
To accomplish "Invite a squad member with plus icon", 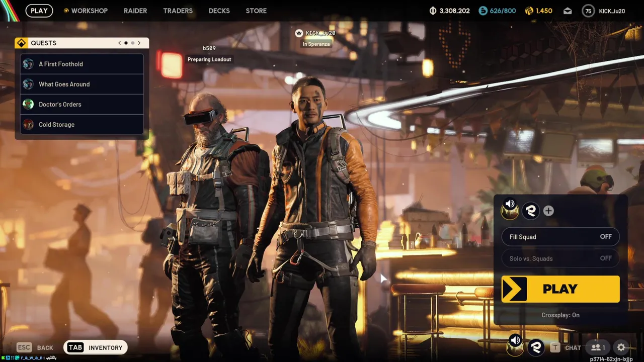I will click(x=548, y=211).
